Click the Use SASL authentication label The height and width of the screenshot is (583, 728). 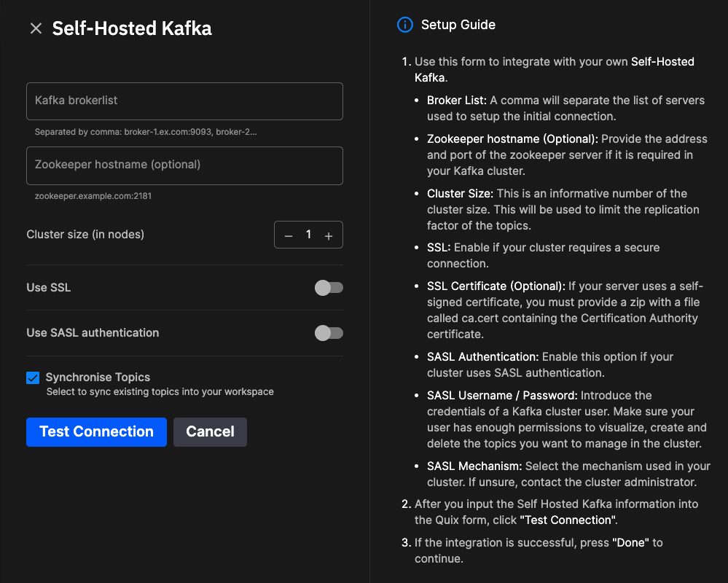click(x=93, y=333)
